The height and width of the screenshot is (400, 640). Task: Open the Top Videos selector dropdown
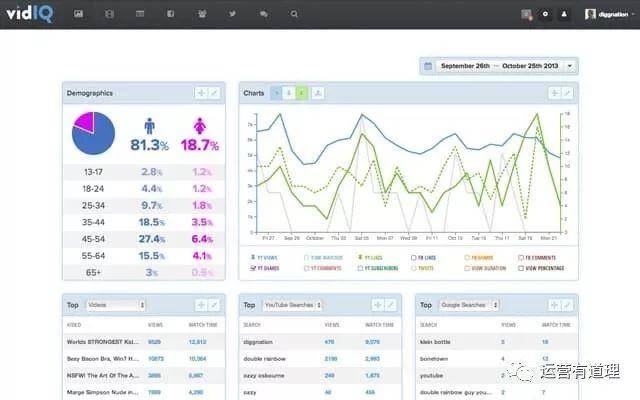[116, 305]
